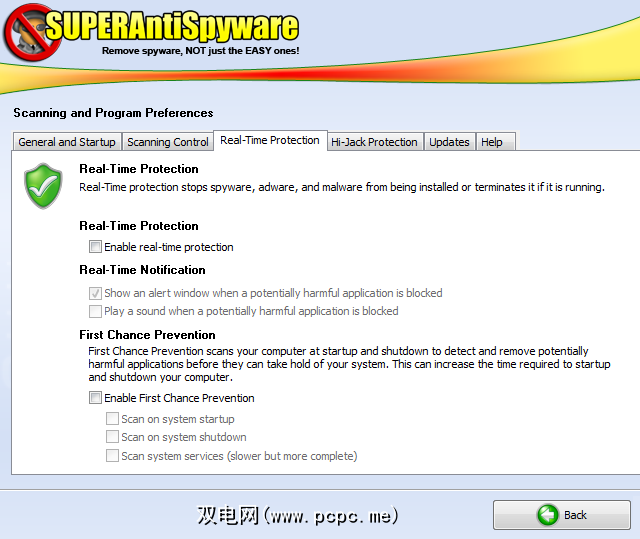This screenshot has width=640, height=539.
Task: Open the Help tab
Action: pos(496,142)
